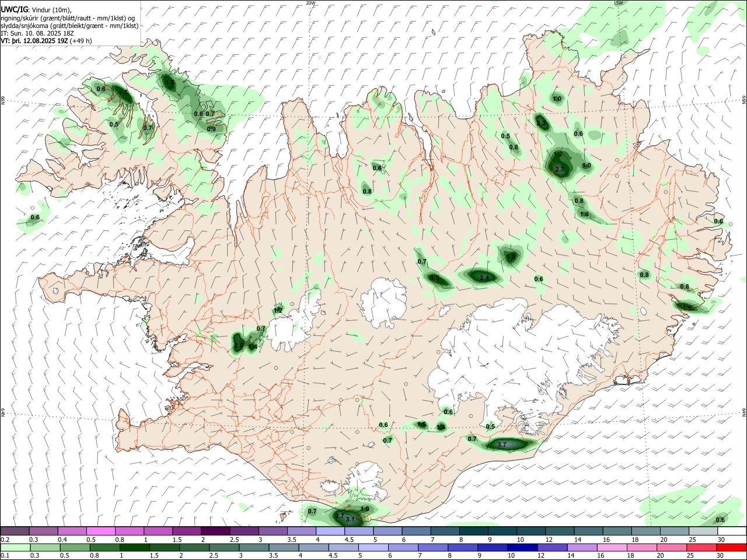Click the 20W longitude label
The height and width of the screenshot is (560, 747).
coord(310,3)
